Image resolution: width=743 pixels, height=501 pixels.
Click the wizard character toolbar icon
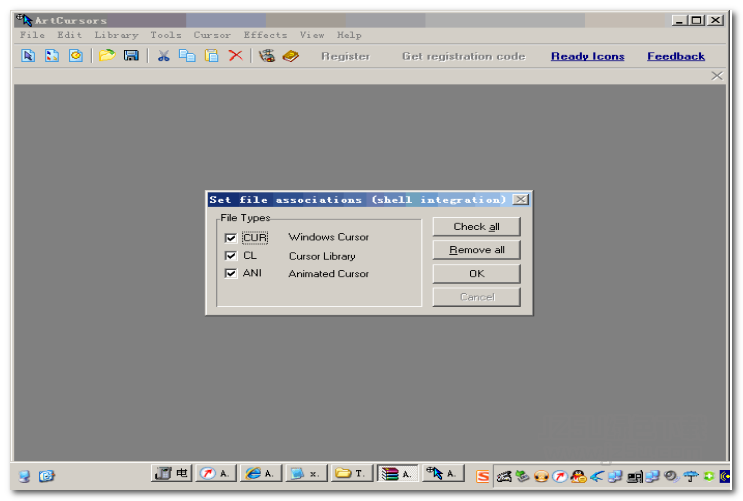[x=267, y=56]
